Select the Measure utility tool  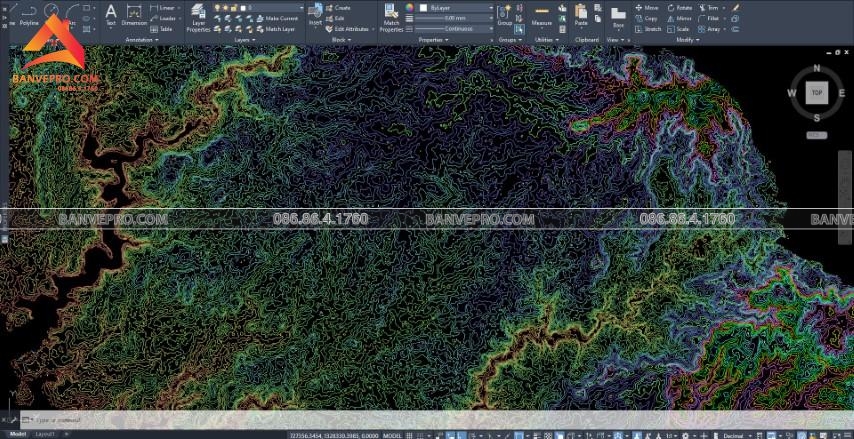[x=541, y=15]
